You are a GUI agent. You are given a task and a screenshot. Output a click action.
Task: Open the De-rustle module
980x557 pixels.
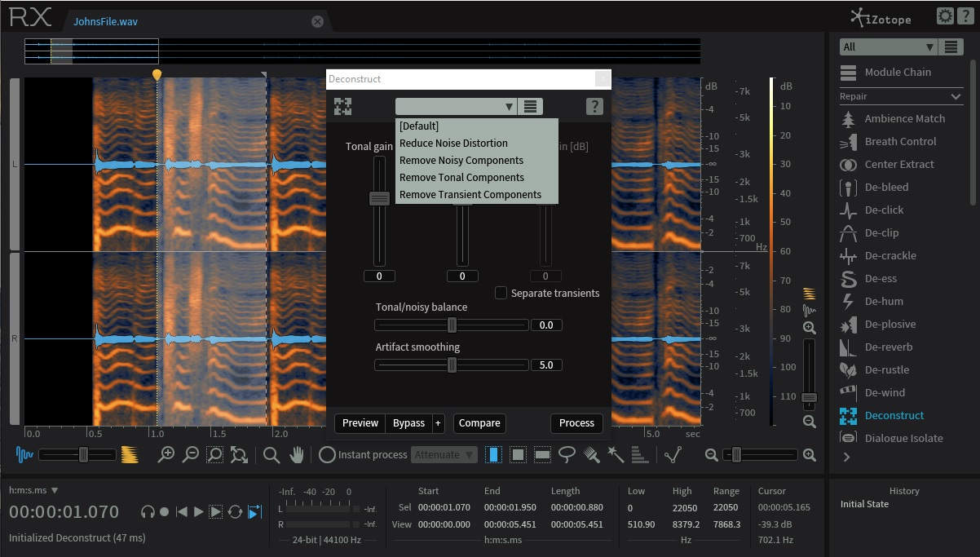point(875,369)
